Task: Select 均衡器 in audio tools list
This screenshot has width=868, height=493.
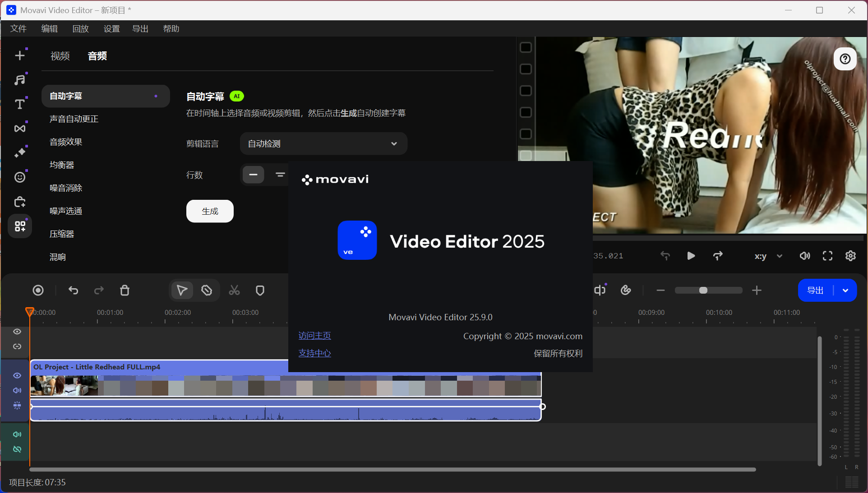Action: coord(62,165)
